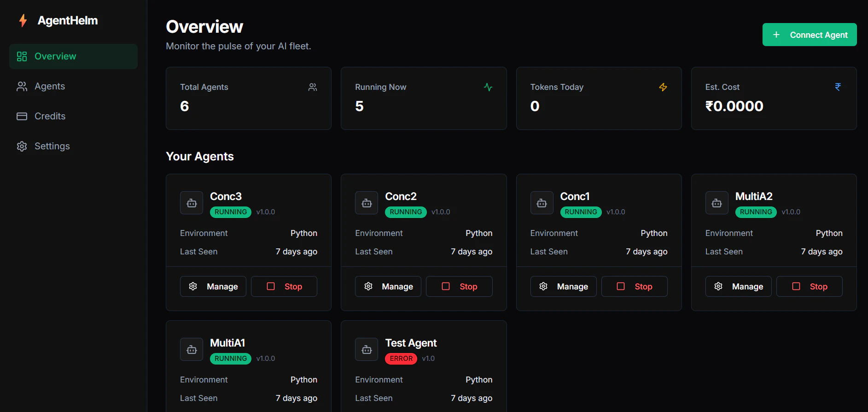The image size is (868, 412).
Task: Click the lightning icon on Tokens Today card
Action: (x=663, y=87)
